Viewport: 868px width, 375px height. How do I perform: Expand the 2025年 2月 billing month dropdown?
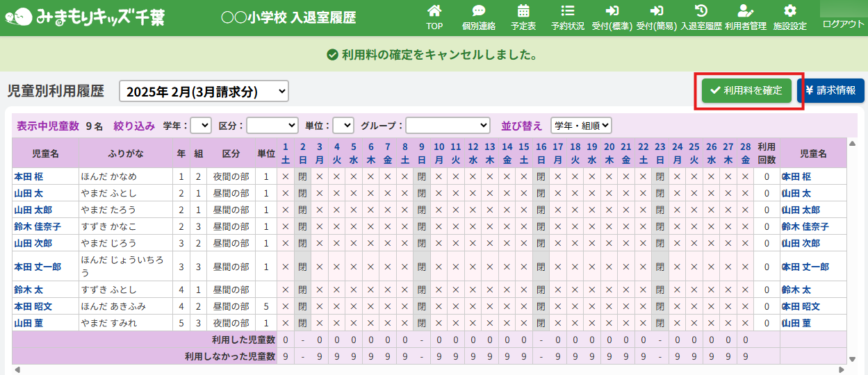tap(204, 91)
